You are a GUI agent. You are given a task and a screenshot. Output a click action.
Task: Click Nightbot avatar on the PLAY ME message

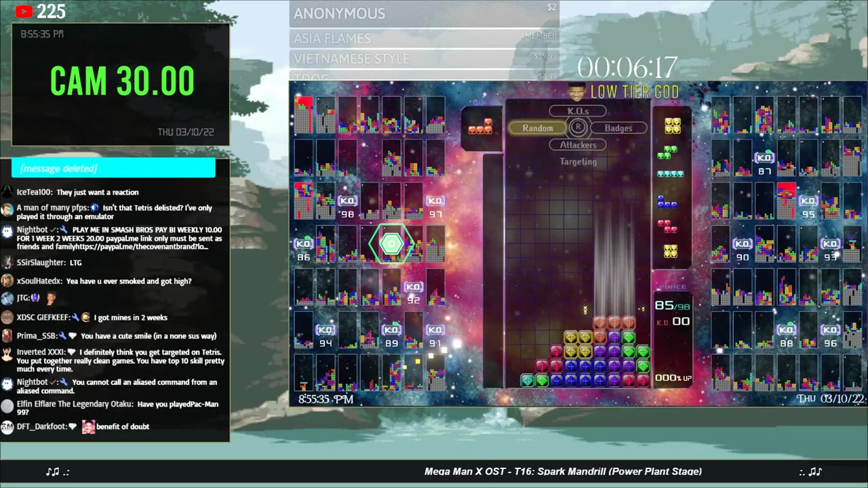pyautogui.click(x=7, y=232)
